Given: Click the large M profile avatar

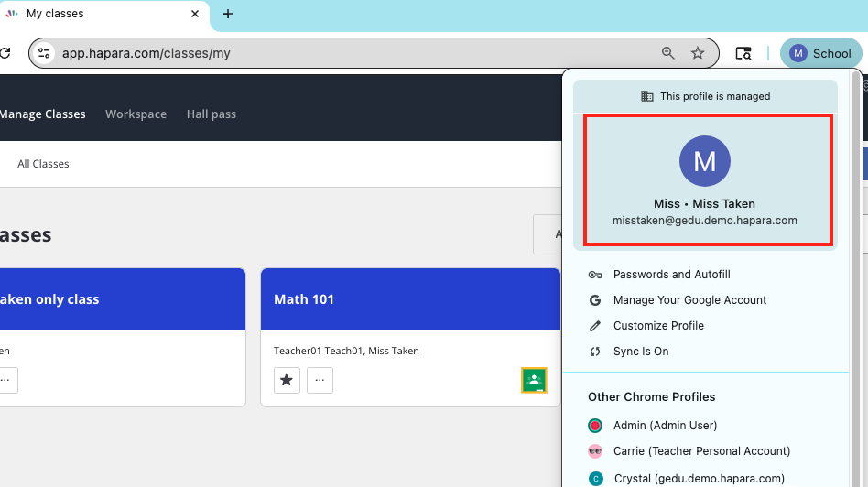Looking at the screenshot, I should pyautogui.click(x=705, y=161).
